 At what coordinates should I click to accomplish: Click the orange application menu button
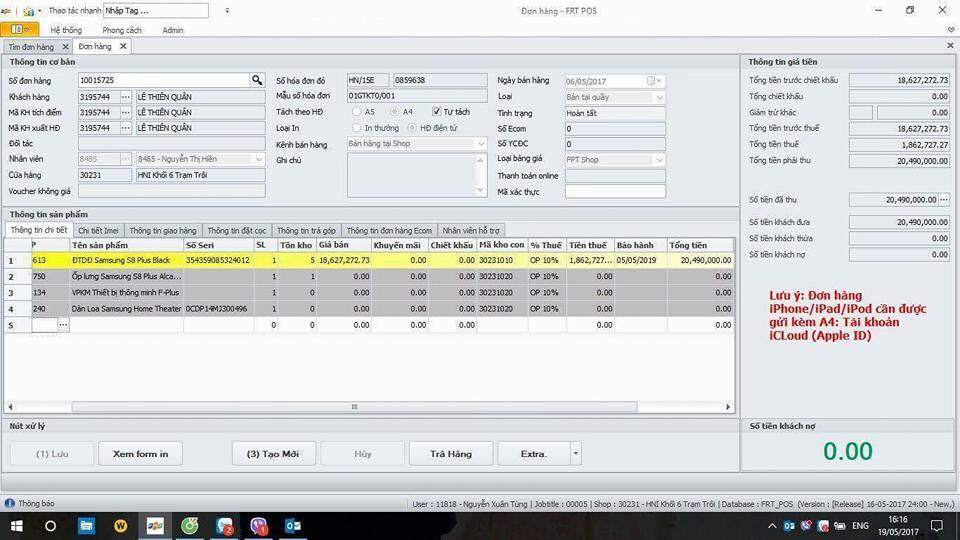(x=19, y=29)
